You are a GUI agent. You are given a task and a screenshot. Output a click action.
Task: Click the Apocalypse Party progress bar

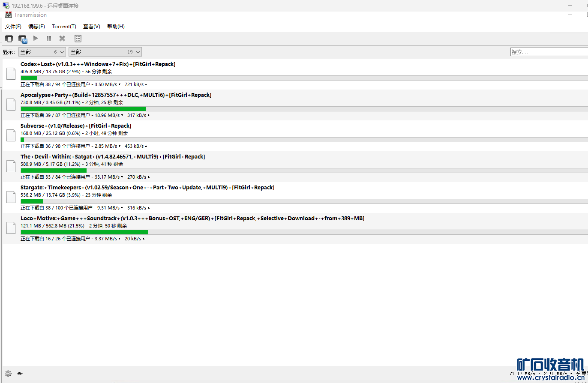pos(304,109)
